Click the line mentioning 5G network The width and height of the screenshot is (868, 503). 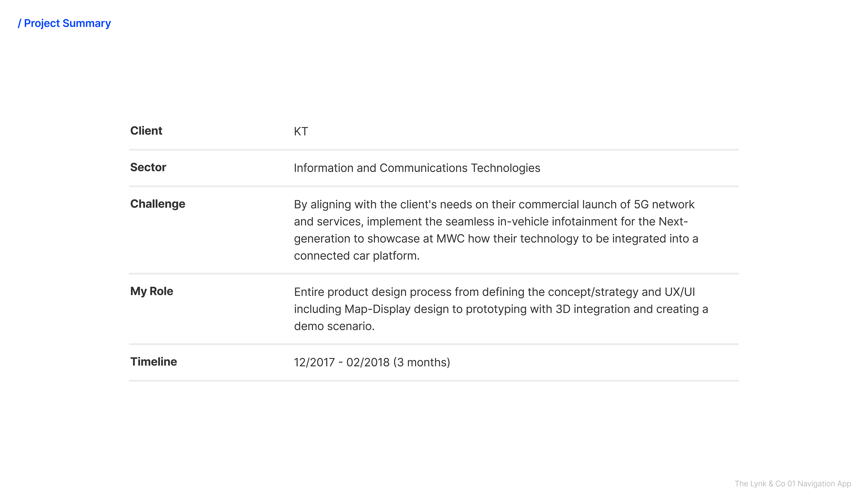pos(494,205)
